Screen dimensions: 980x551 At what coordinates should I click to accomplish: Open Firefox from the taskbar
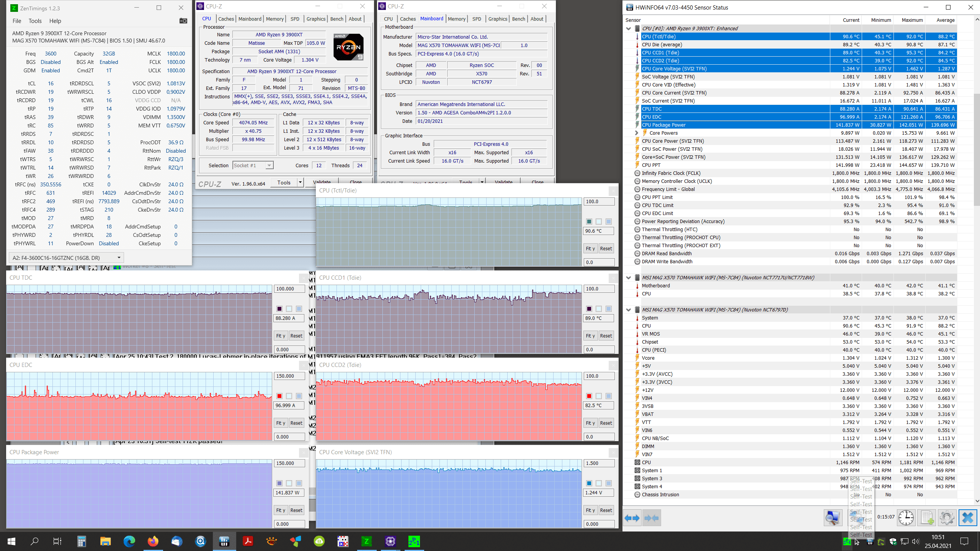click(153, 541)
